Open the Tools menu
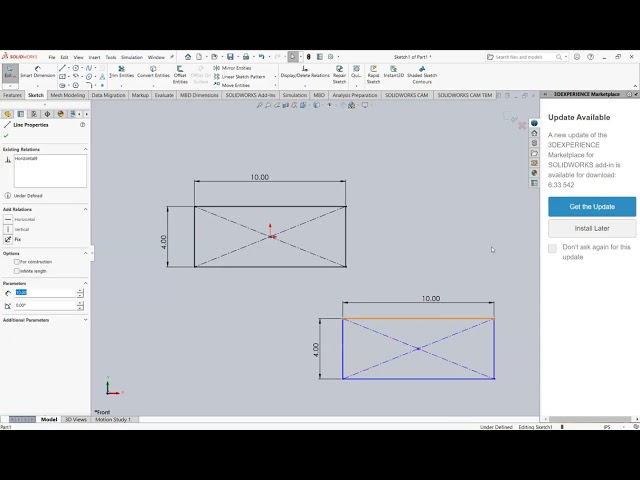 point(111,57)
